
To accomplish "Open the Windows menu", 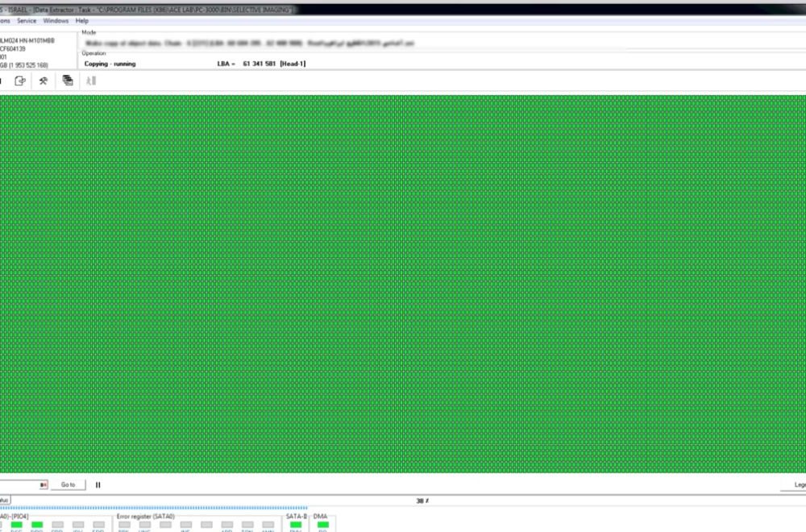I will [x=55, y=20].
